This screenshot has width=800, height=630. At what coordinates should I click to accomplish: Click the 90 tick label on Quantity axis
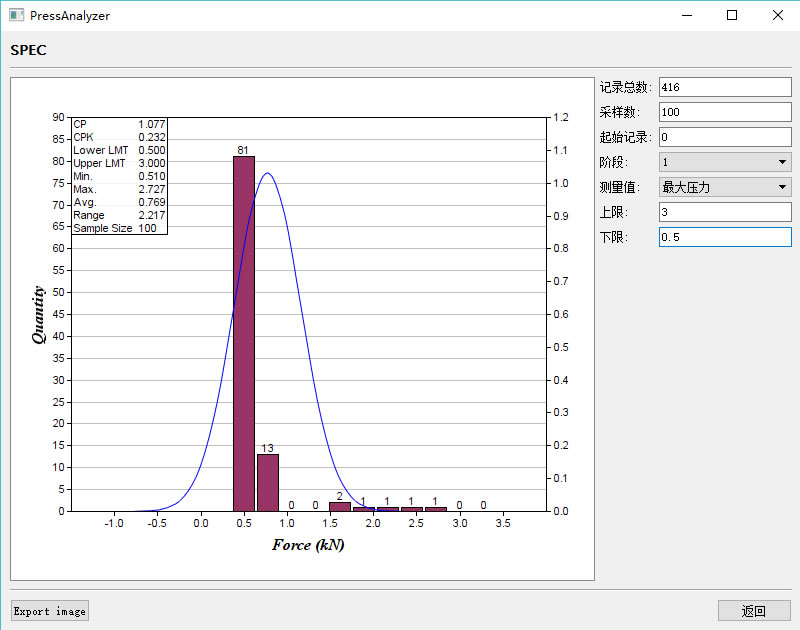coord(58,117)
